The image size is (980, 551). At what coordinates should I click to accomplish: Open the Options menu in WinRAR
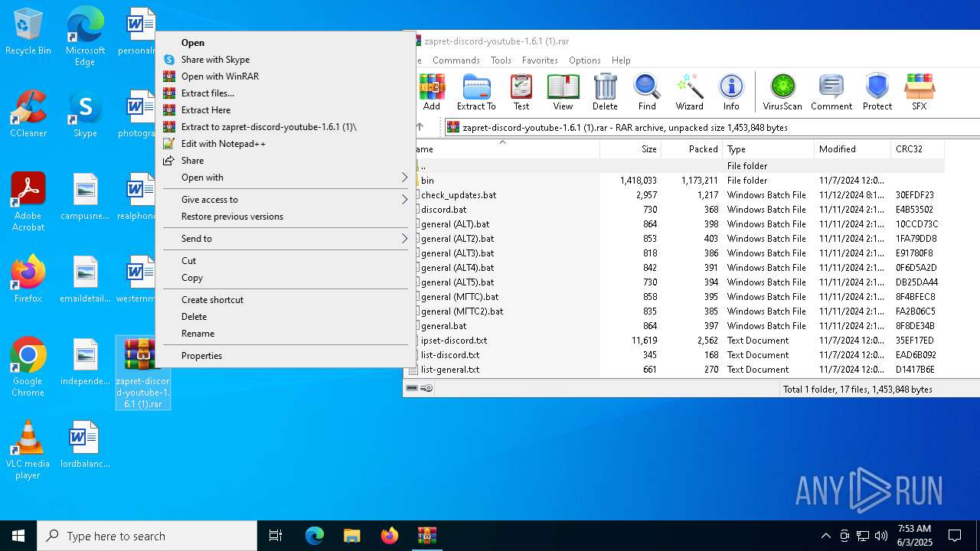coord(585,60)
